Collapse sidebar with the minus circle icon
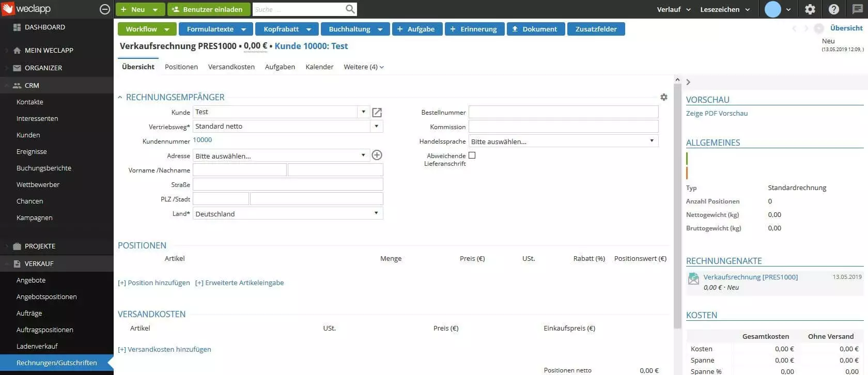The height and width of the screenshot is (375, 868). 104,9
